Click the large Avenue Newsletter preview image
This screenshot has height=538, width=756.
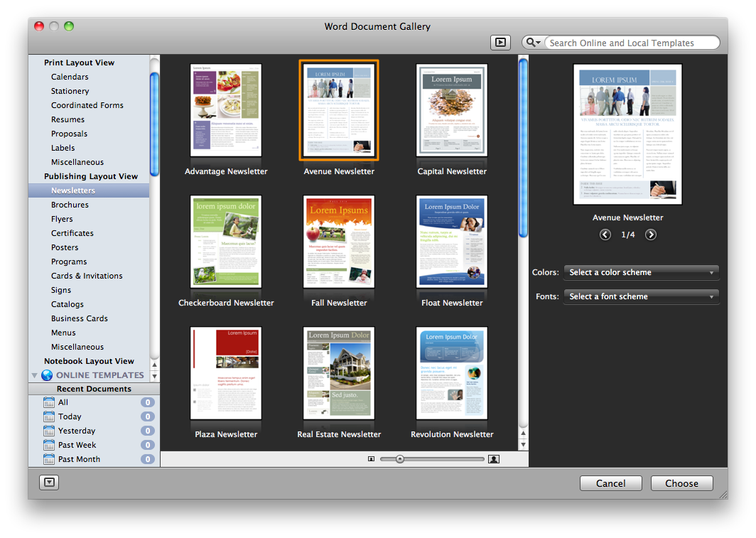[x=628, y=134]
